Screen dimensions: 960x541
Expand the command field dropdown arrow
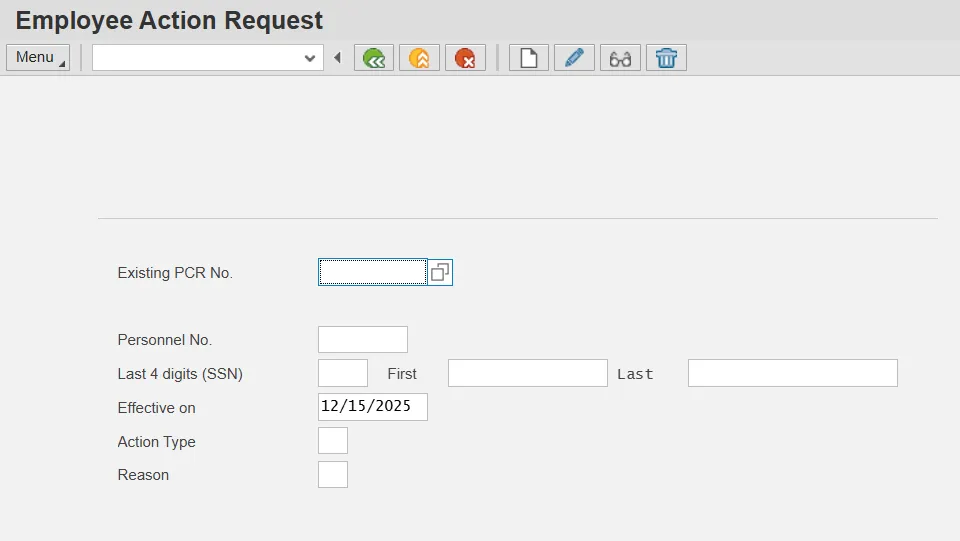point(310,58)
